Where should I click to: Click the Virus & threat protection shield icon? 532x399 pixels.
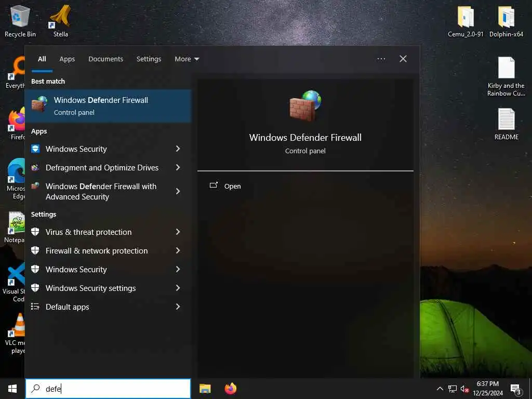35,232
